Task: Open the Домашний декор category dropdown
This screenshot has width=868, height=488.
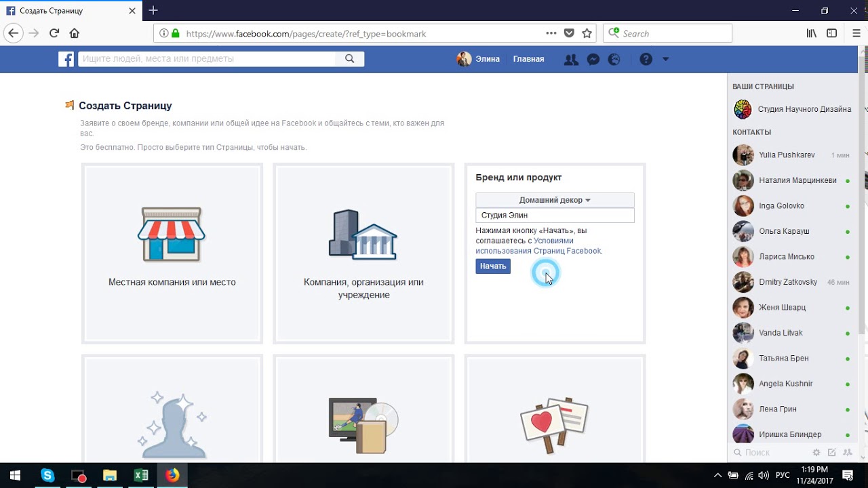Action: coord(555,200)
